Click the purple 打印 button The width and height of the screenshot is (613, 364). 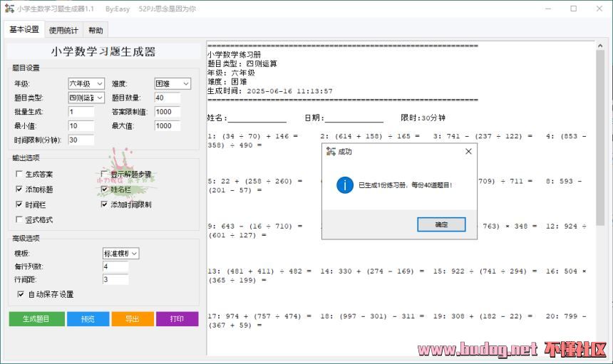(x=177, y=319)
